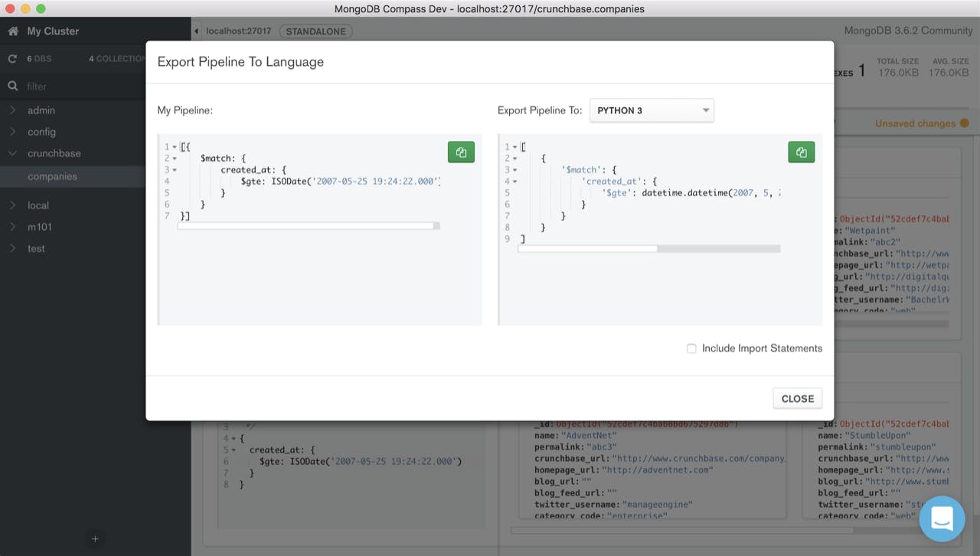
Task: Open the Export Pipeline To language dropdown
Action: [x=652, y=110]
